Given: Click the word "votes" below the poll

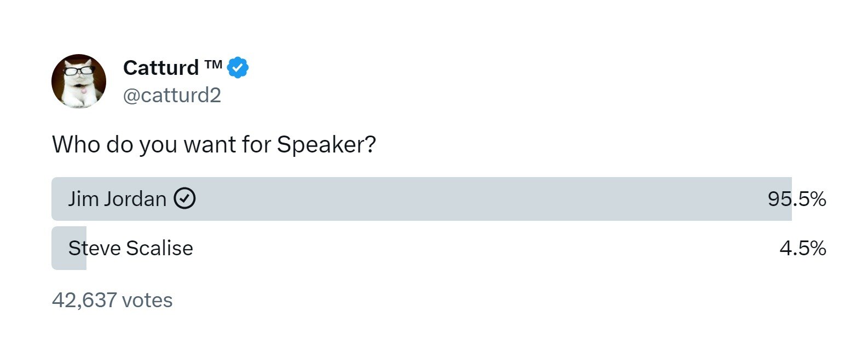Looking at the screenshot, I should click(x=147, y=300).
